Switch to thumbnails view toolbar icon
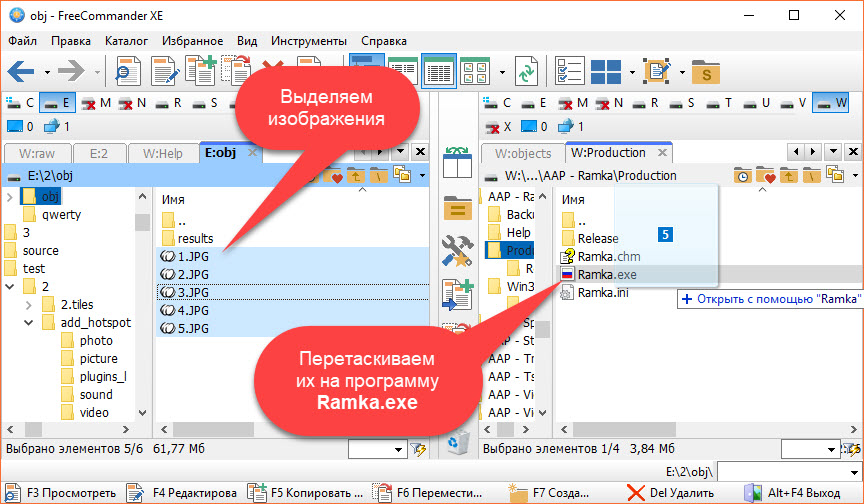 pos(475,71)
